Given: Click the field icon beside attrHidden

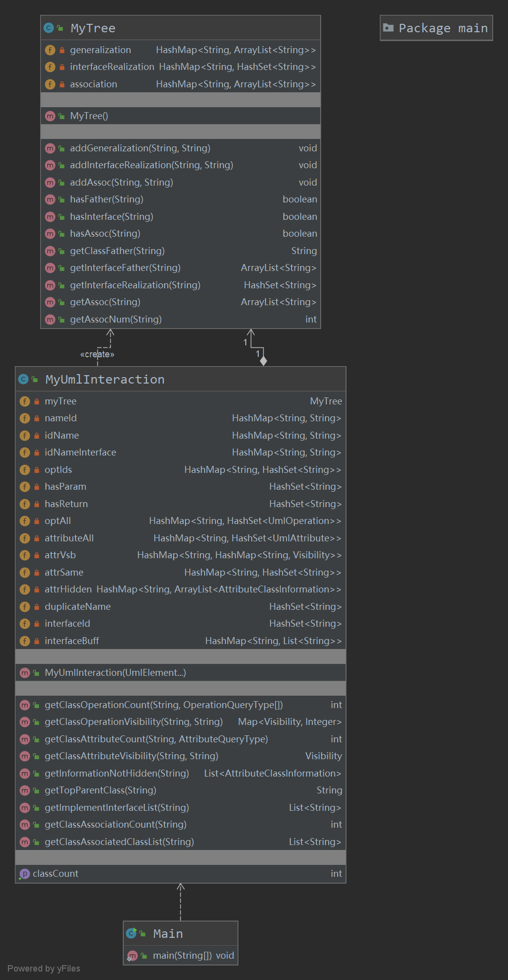Looking at the screenshot, I should coord(25,589).
